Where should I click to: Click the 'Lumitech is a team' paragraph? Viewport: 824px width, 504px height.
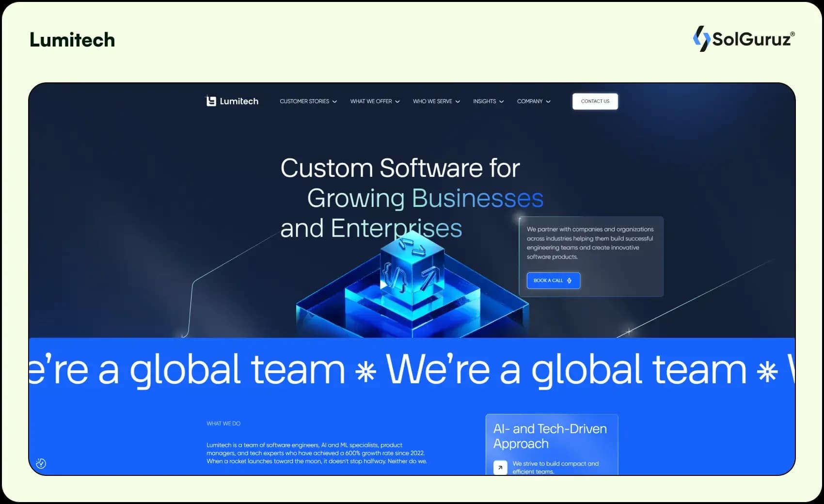click(317, 453)
